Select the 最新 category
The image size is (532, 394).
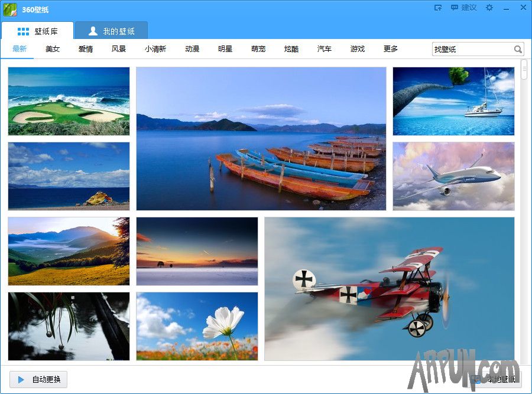(20, 49)
